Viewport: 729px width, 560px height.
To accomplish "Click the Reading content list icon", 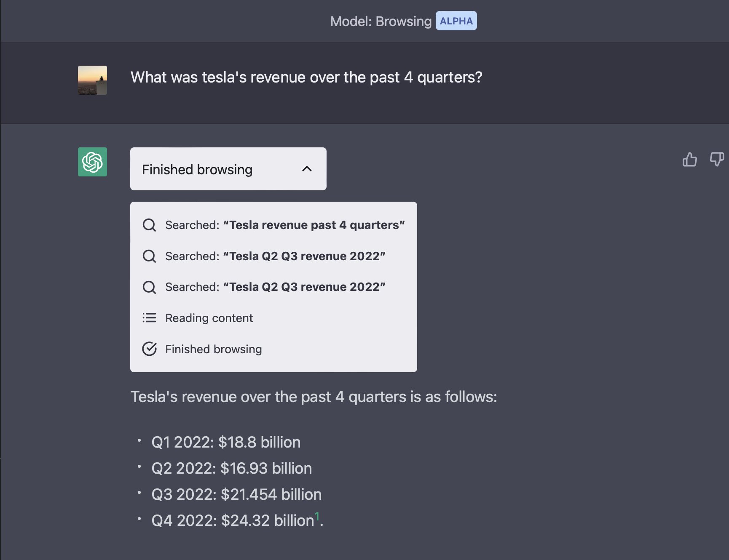I will pyautogui.click(x=149, y=318).
